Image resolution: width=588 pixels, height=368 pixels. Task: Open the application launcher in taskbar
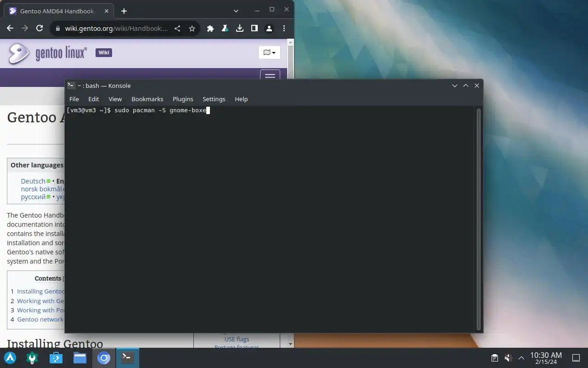click(10, 358)
